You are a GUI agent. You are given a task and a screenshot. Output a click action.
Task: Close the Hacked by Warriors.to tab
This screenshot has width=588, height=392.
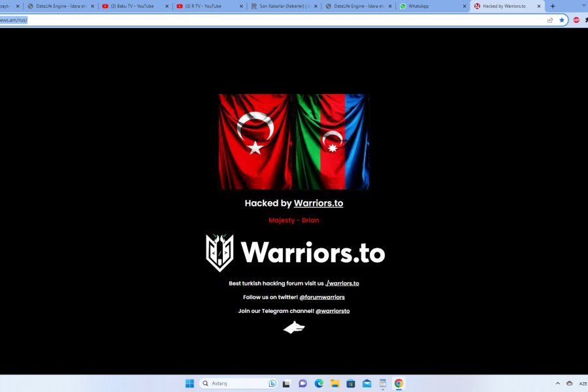(539, 7)
